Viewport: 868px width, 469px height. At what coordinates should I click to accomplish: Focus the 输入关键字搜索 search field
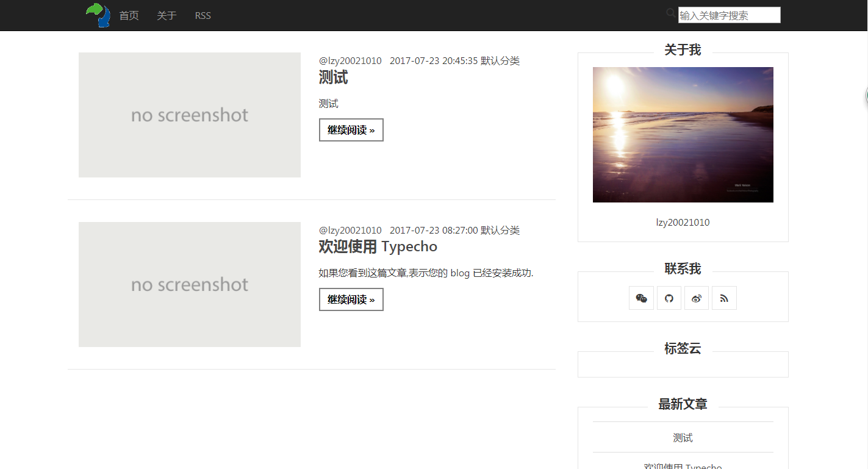coord(730,15)
